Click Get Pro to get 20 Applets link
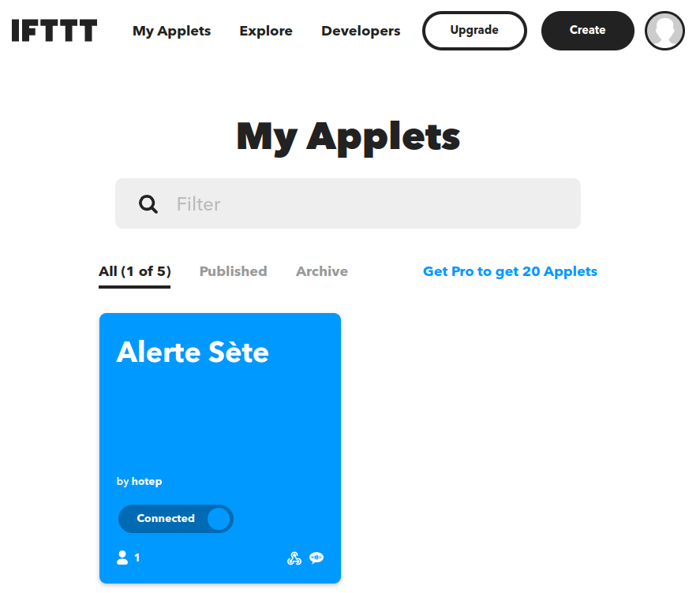Screen dimensions: 700x593 pos(510,271)
